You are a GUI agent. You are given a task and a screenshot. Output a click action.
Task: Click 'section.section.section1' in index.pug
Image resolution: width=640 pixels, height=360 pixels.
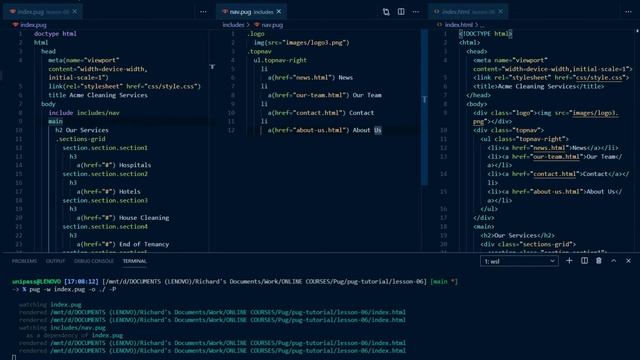pos(105,148)
